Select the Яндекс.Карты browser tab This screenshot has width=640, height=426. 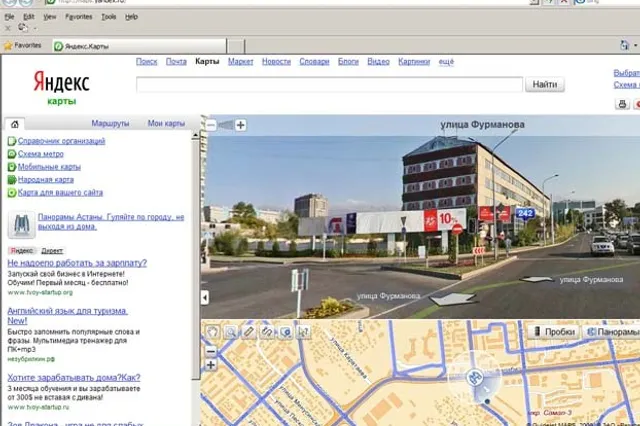click(x=139, y=46)
